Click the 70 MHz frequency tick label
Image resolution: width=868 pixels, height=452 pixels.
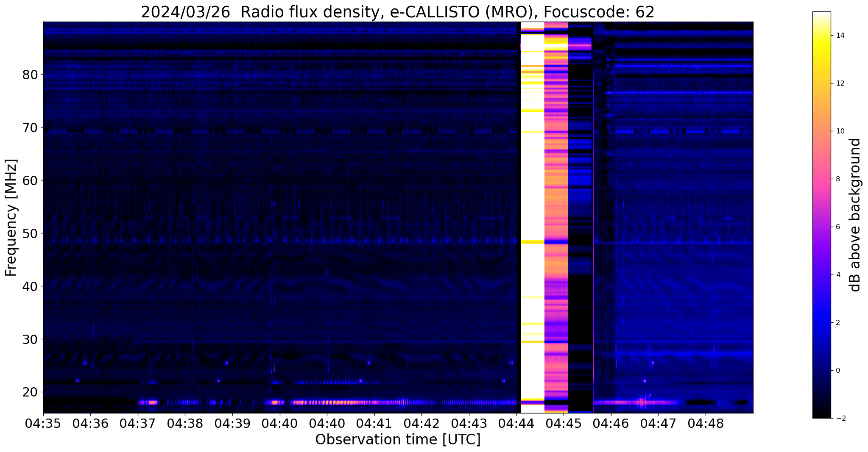31,128
